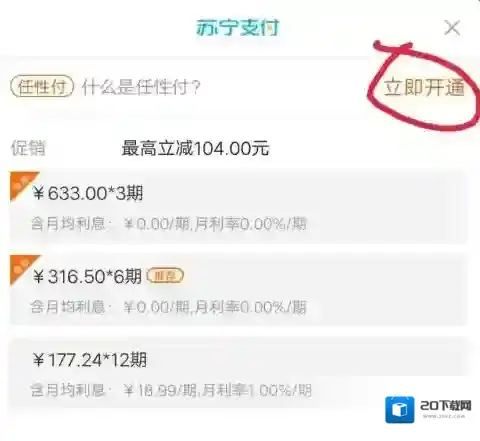Open 什么是任性付? help link
Image resolution: width=480 pixels, height=441 pixels.
(141, 87)
